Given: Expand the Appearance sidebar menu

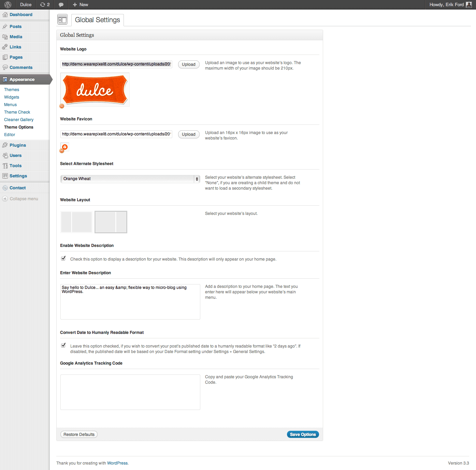Looking at the screenshot, I should [x=22, y=79].
